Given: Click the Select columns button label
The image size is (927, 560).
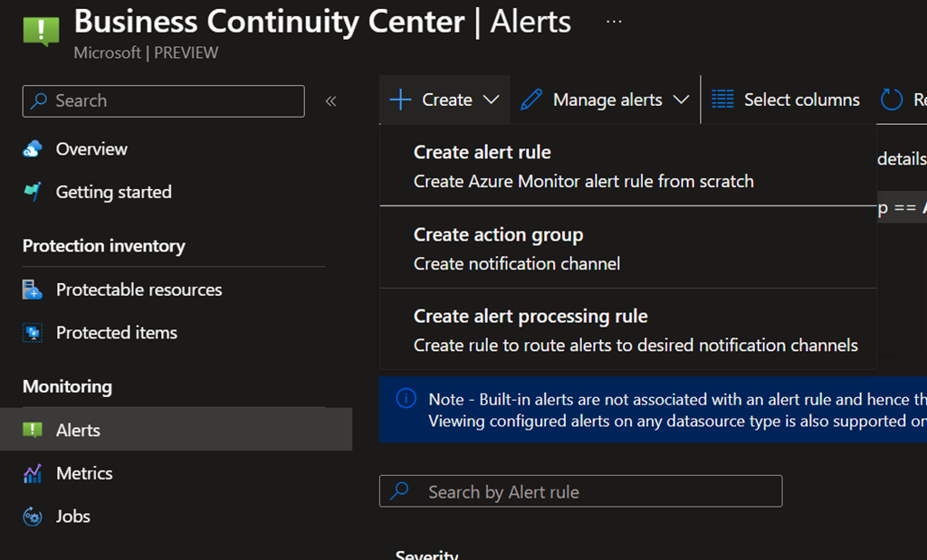Looking at the screenshot, I should pyautogui.click(x=801, y=100).
